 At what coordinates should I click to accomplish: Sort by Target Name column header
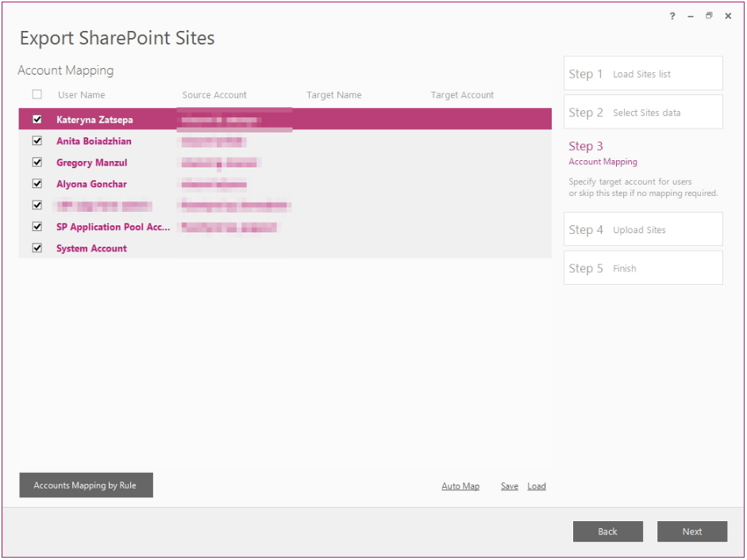tap(334, 94)
